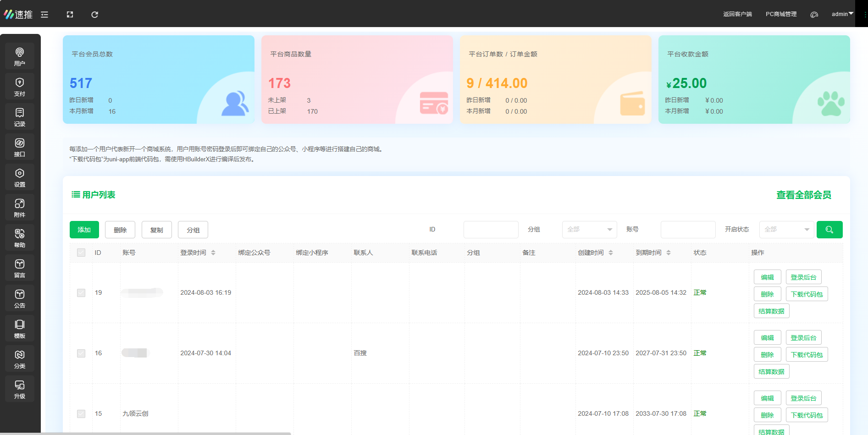Open the 升级 sidebar section
Image resolution: width=868 pixels, height=435 pixels.
(20, 389)
